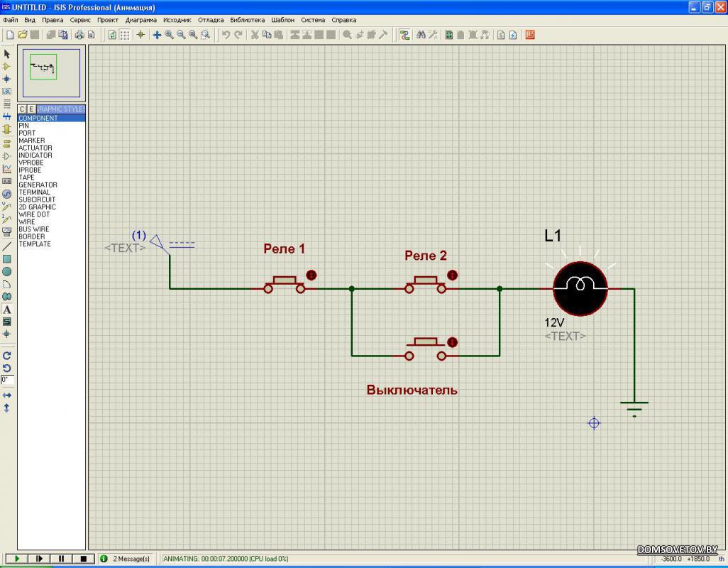728x568 pixels.
Task: Open the design explorer icon
Action: coord(449,35)
